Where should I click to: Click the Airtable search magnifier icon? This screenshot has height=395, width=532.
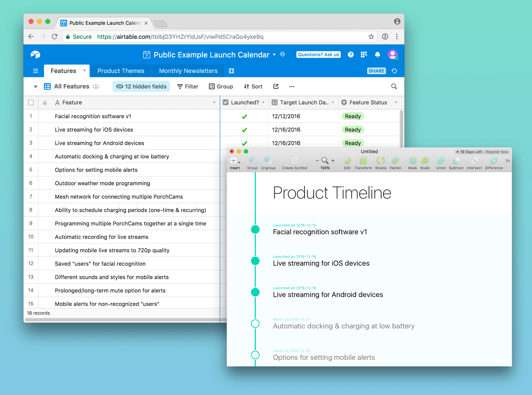(x=394, y=87)
